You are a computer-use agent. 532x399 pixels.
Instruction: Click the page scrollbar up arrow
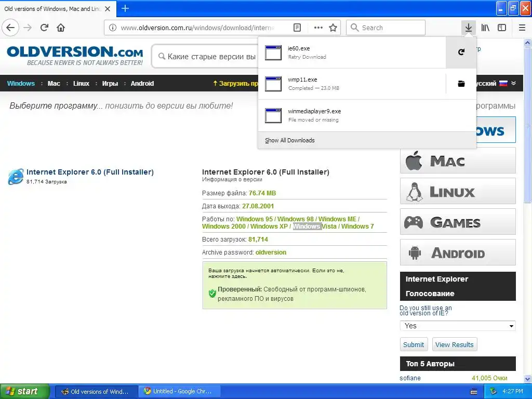coord(528,43)
